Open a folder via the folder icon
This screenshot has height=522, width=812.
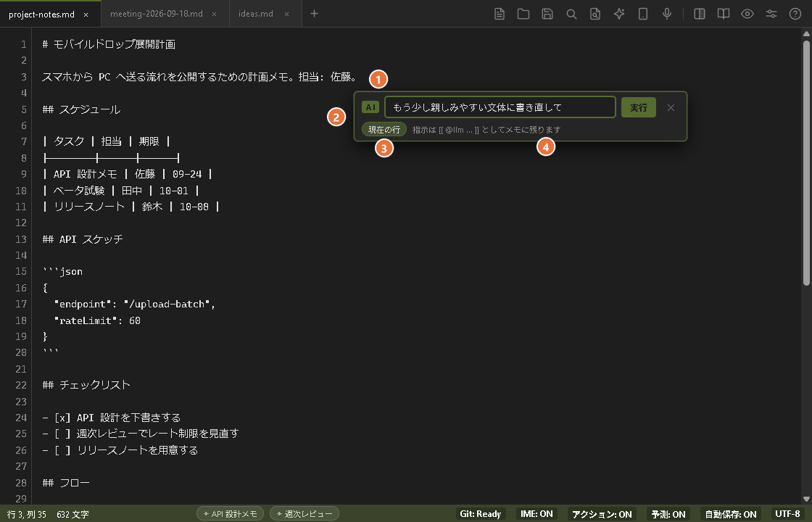523,14
